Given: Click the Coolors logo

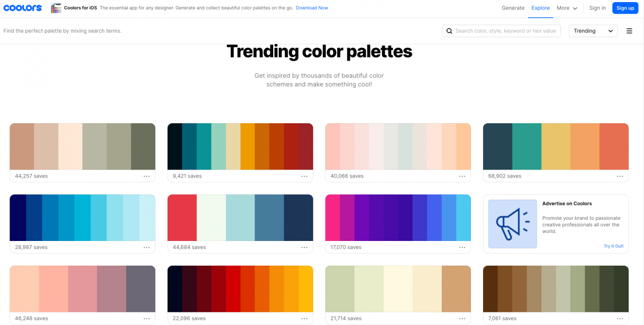Looking at the screenshot, I should click(x=23, y=8).
